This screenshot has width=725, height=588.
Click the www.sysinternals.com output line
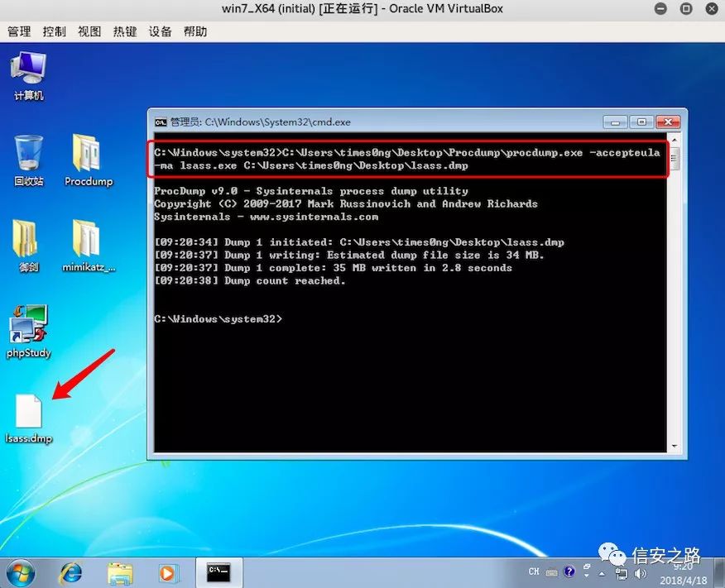(266, 218)
